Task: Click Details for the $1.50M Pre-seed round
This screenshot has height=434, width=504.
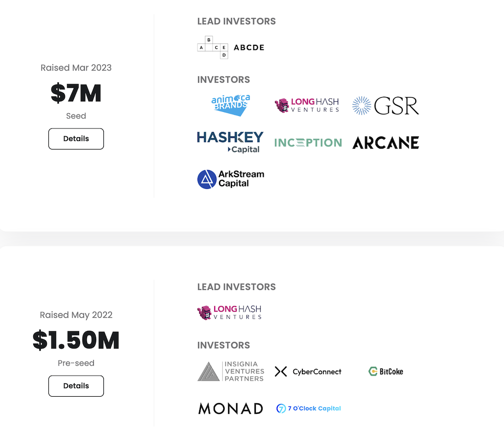Action: [76, 386]
